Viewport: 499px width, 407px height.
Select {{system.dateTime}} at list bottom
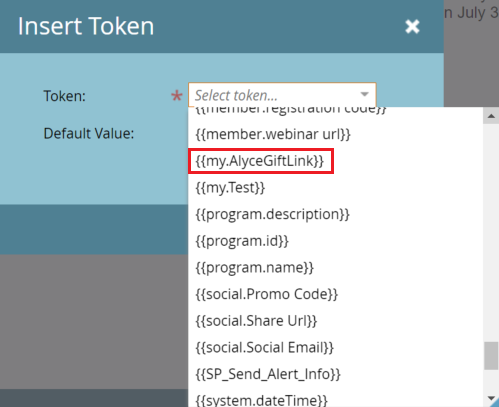click(335, 399)
